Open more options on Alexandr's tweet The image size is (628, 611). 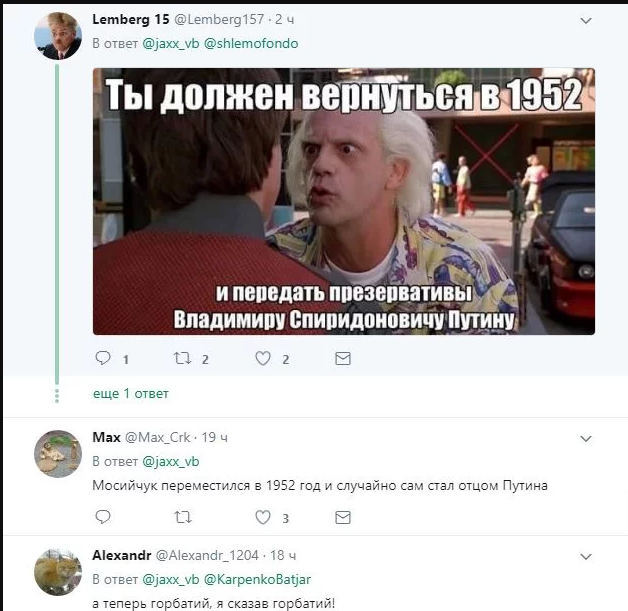click(586, 557)
